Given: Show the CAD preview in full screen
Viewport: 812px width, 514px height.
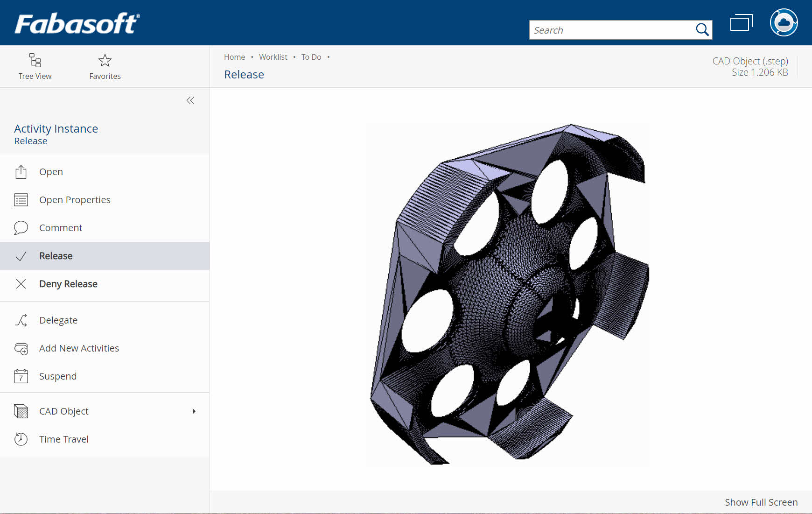Looking at the screenshot, I should point(761,502).
